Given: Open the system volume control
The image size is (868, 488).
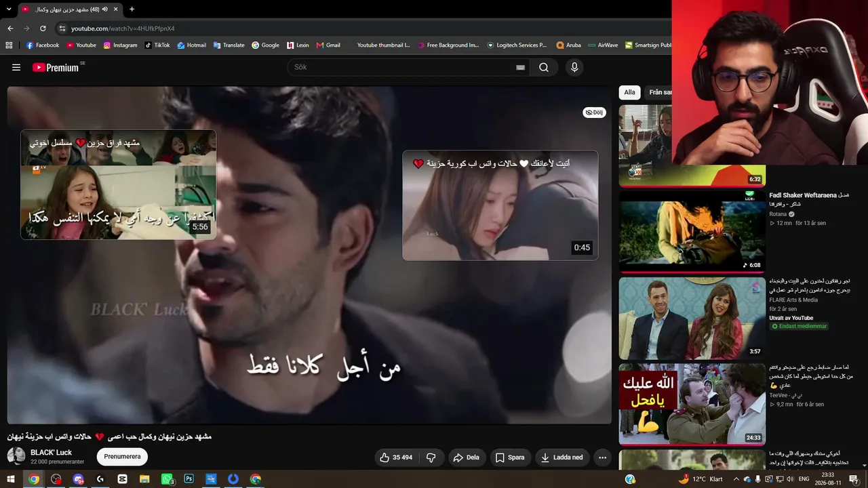Looking at the screenshot, I should click(x=790, y=479).
